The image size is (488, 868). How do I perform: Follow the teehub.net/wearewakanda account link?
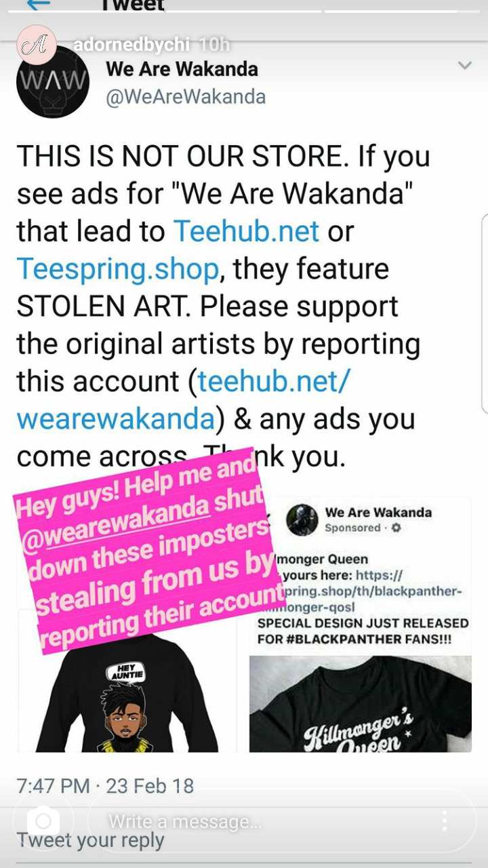coord(183,400)
